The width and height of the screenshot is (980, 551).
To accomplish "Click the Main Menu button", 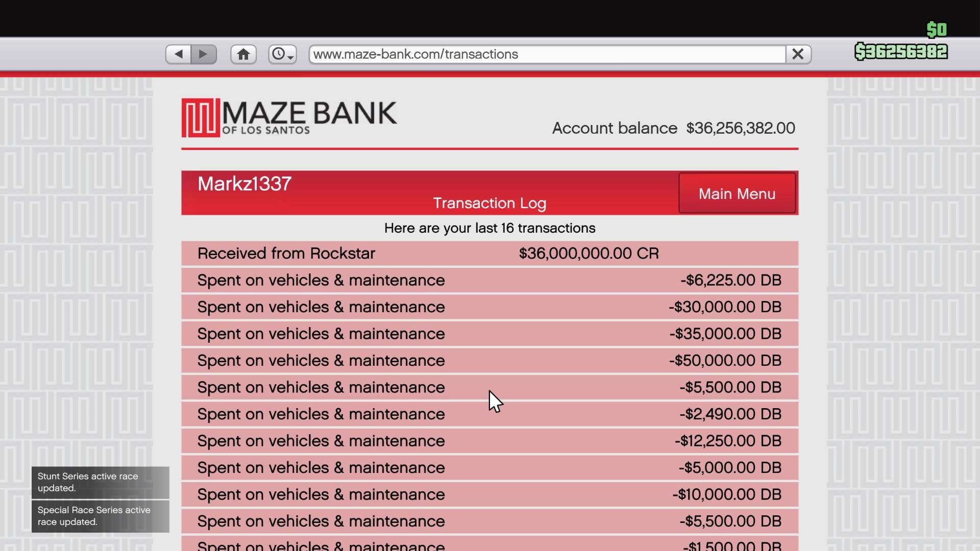I will point(737,193).
